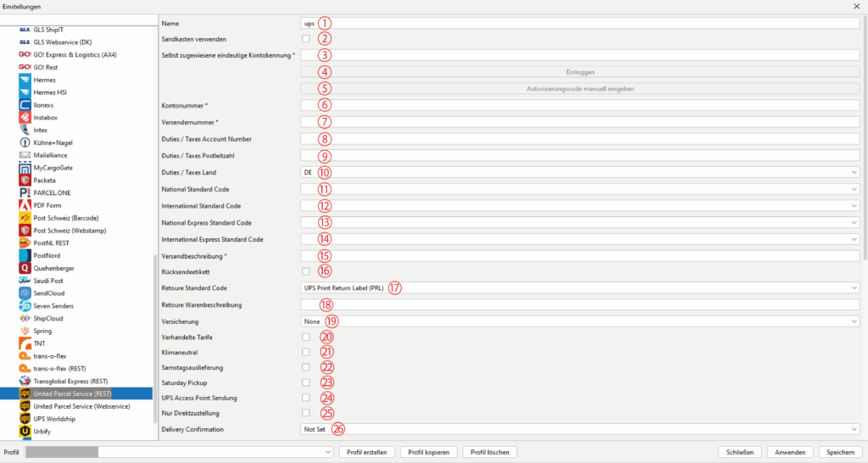Enable Samstagsauslieferung checkbox

pos(305,367)
